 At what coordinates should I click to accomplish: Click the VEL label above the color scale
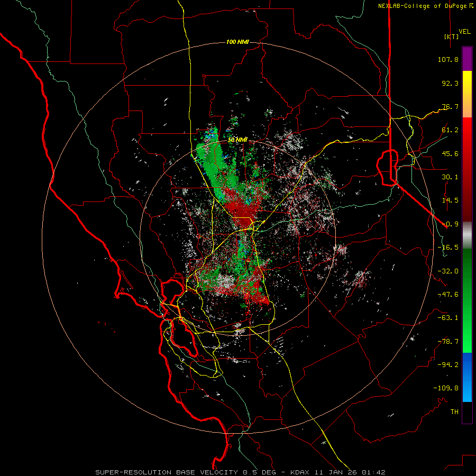click(x=464, y=32)
